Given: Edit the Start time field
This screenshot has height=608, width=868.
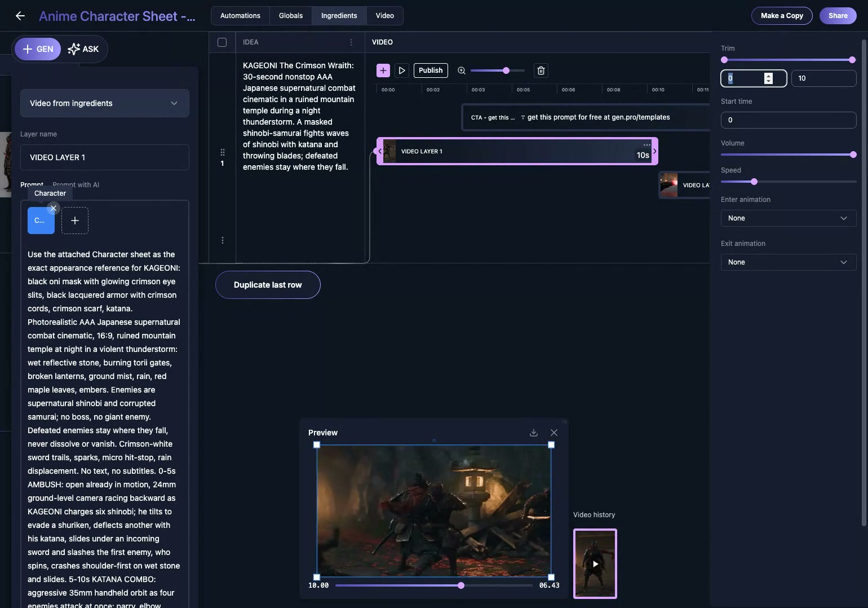Looking at the screenshot, I should point(789,120).
